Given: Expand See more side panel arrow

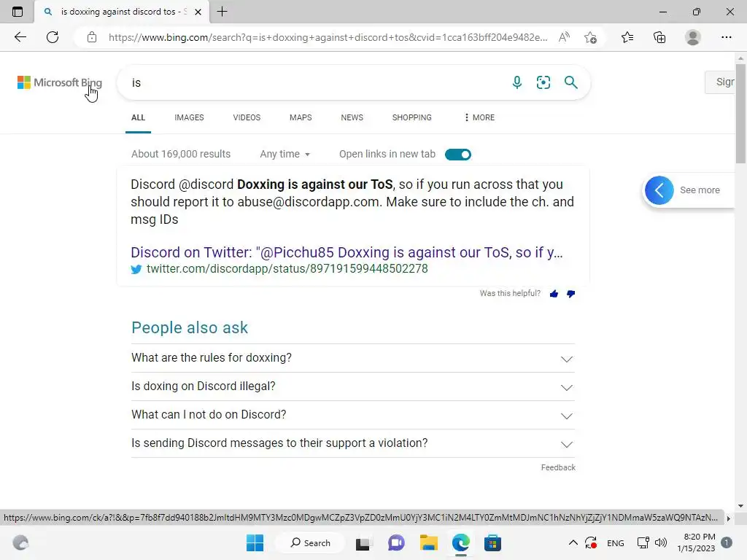Looking at the screenshot, I should click(659, 190).
